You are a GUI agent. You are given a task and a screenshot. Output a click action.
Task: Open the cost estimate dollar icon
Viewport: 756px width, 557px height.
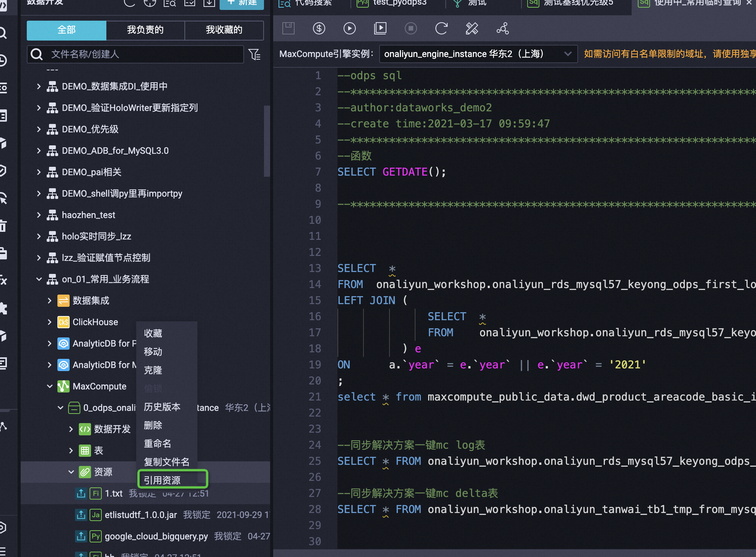click(x=319, y=28)
